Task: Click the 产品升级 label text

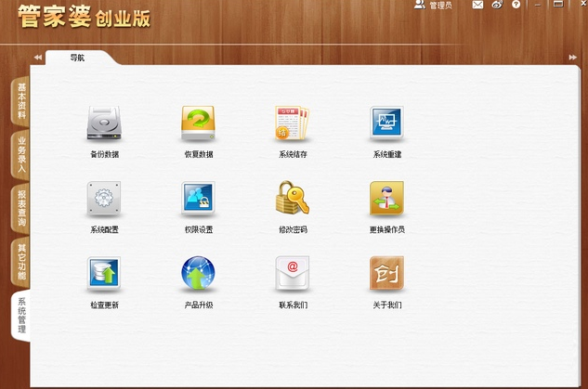Action: (x=199, y=305)
